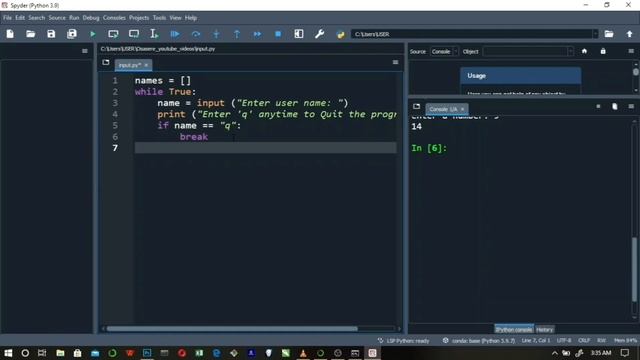640x360 pixels.
Task: Browse for a working directory
Action: coord(609,34)
